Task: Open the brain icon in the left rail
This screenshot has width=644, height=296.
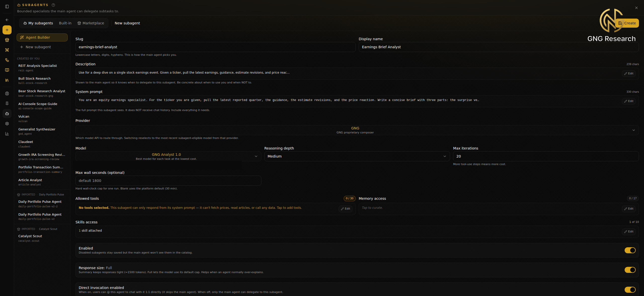Action: click(7, 93)
